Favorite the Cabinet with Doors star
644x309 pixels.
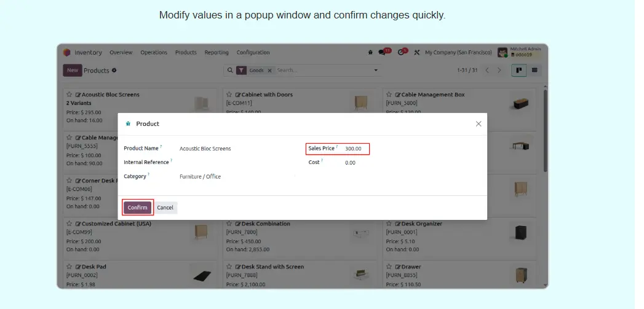click(229, 95)
